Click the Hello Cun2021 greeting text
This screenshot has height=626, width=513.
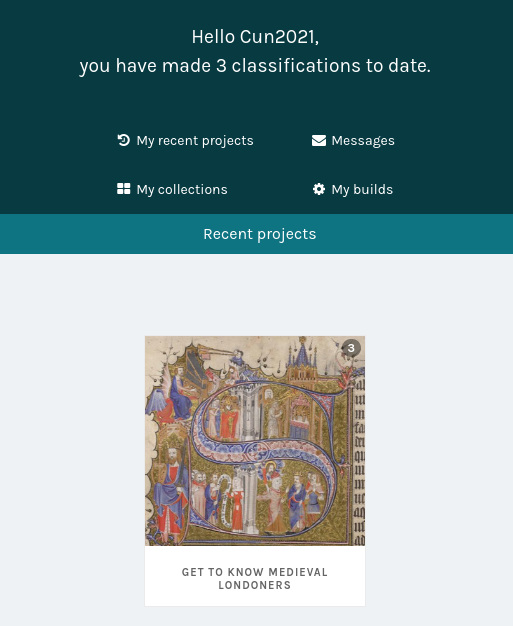pyautogui.click(x=255, y=37)
